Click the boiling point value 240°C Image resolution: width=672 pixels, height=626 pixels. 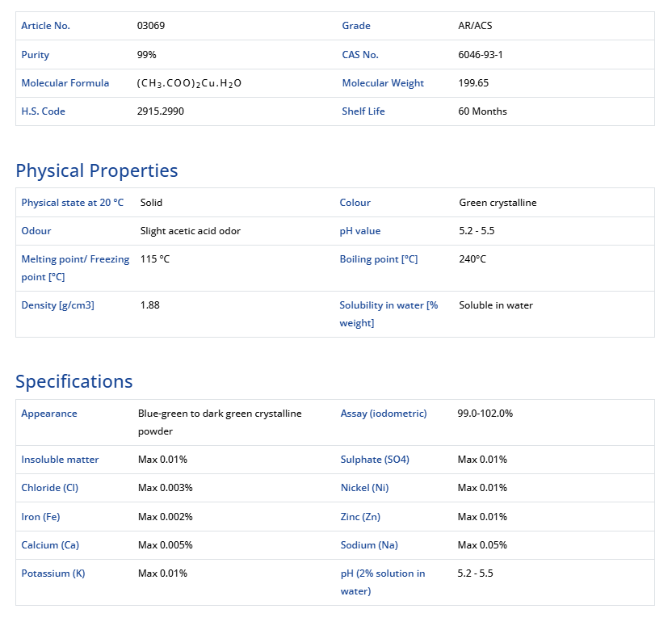coord(472,259)
